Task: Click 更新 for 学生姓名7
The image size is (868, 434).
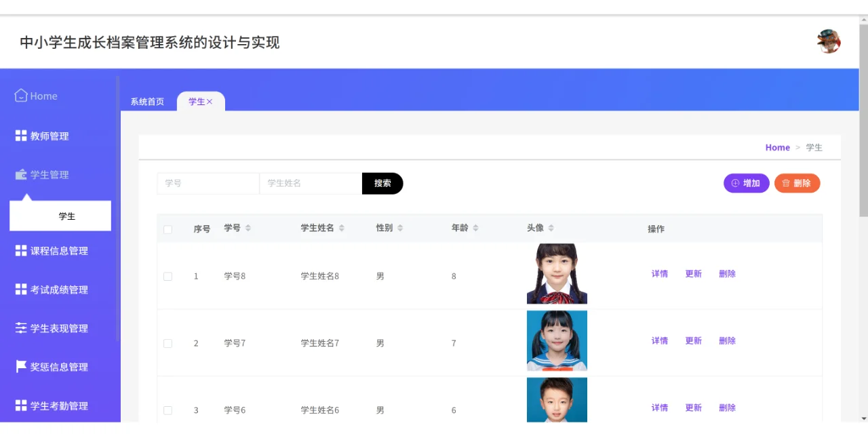Action: point(693,340)
